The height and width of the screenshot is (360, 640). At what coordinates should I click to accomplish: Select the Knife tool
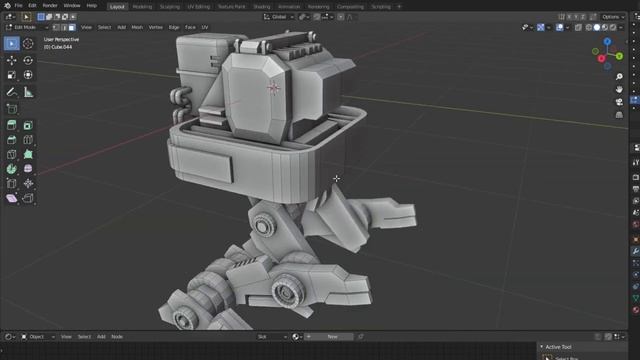coord(11,155)
